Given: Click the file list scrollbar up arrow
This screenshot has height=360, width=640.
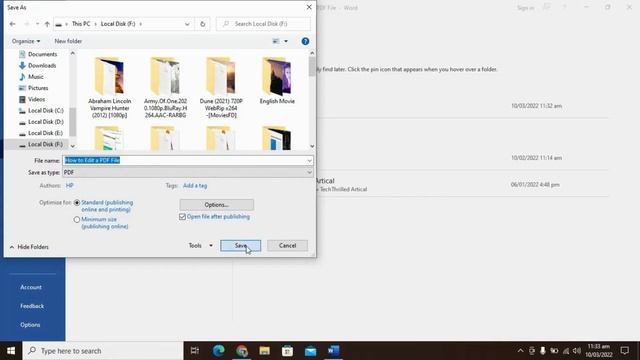Looking at the screenshot, I should coord(312,53).
